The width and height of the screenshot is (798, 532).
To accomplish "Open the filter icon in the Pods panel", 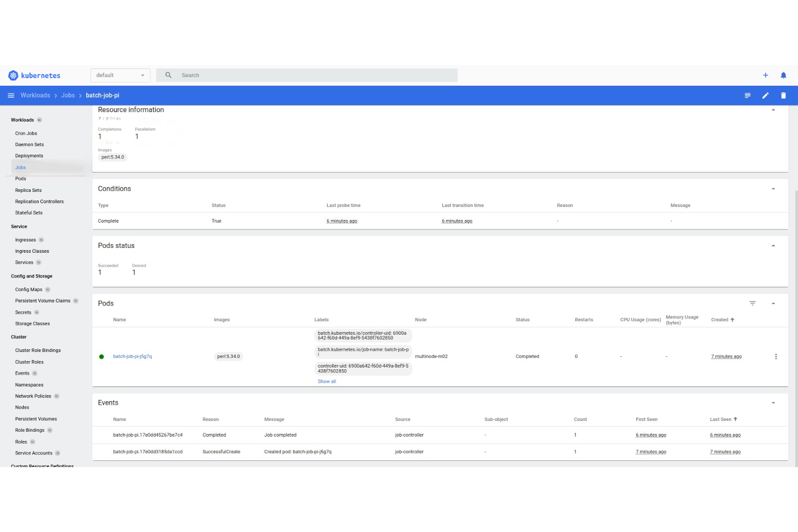I will coord(753,303).
